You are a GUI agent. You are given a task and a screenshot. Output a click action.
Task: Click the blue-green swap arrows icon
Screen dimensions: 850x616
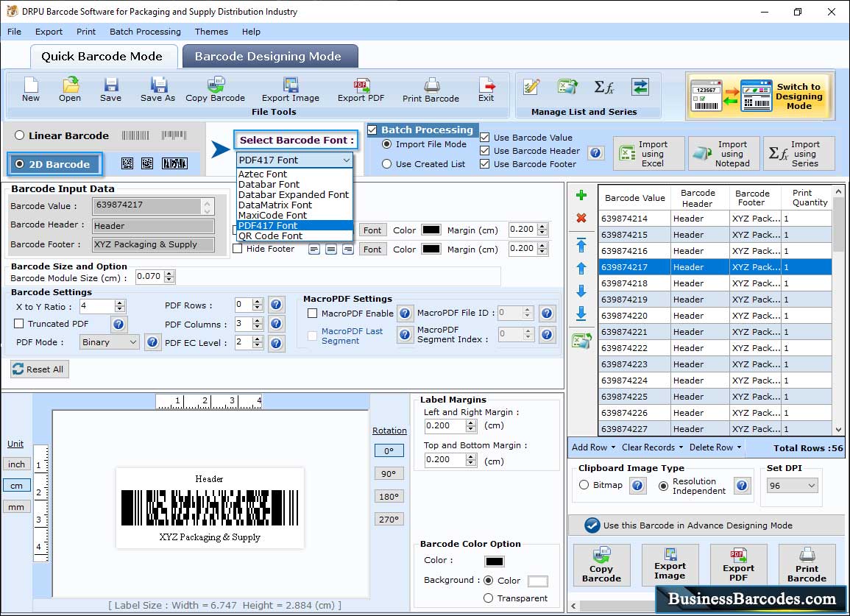tap(640, 87)
